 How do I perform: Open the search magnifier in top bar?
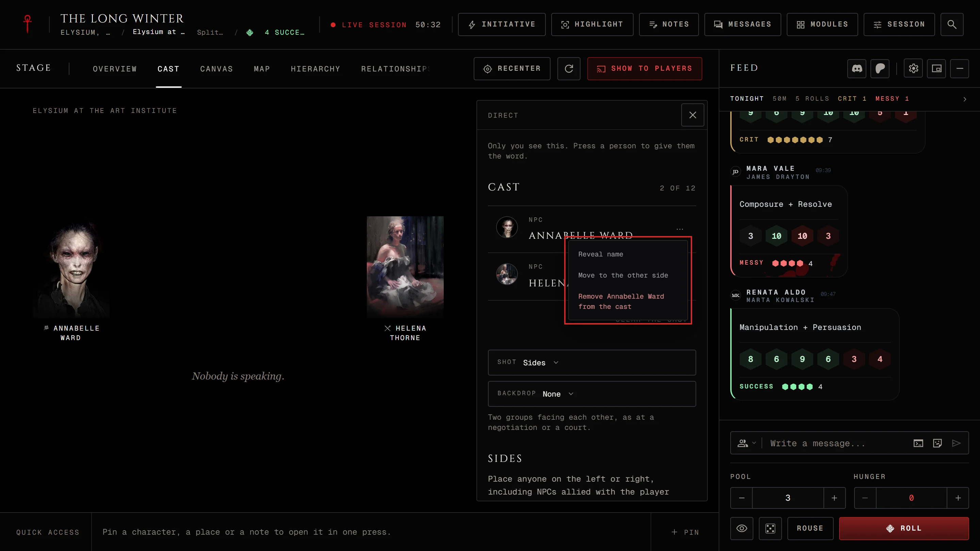click(952, 24)
